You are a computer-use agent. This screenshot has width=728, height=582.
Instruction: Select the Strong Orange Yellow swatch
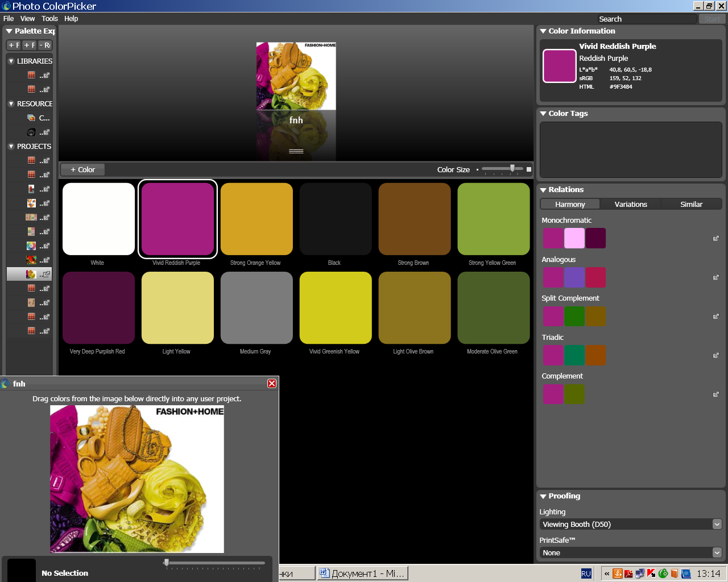257,219
